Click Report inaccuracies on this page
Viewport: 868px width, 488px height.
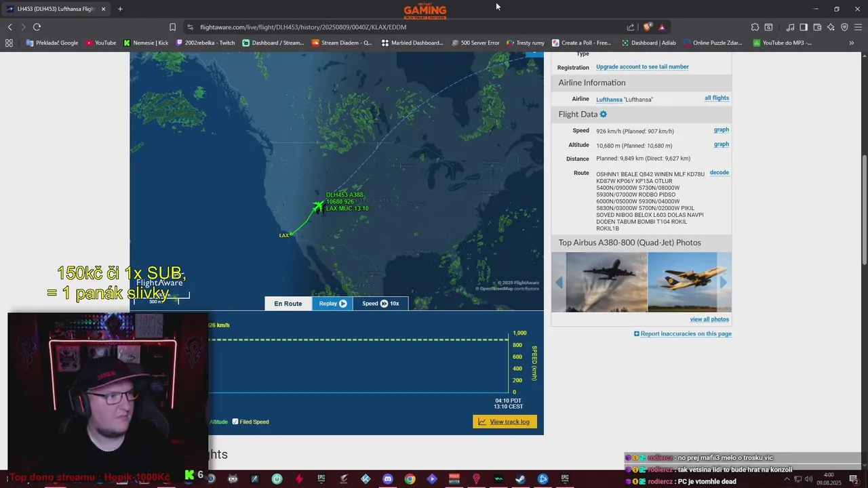point(683,333)
